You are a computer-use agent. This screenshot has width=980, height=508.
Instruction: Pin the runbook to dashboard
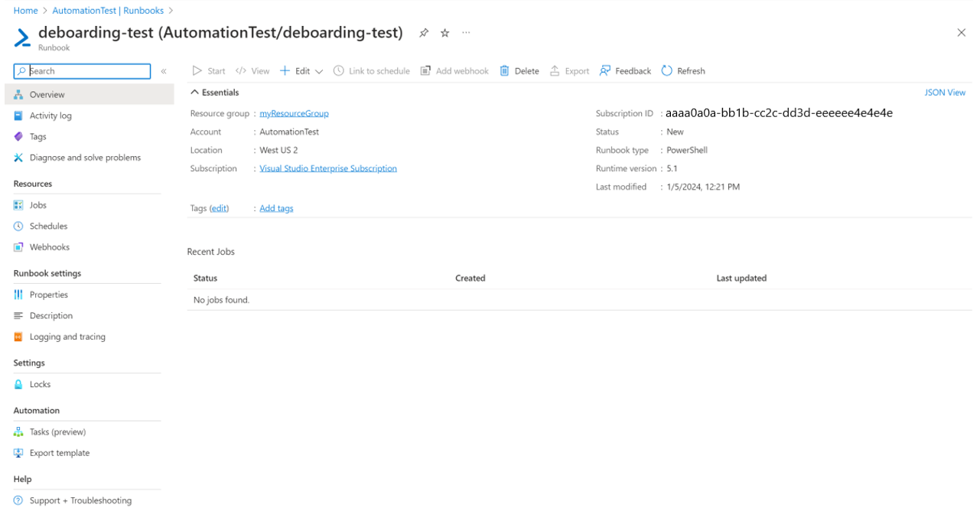click(x=424, y=33)
